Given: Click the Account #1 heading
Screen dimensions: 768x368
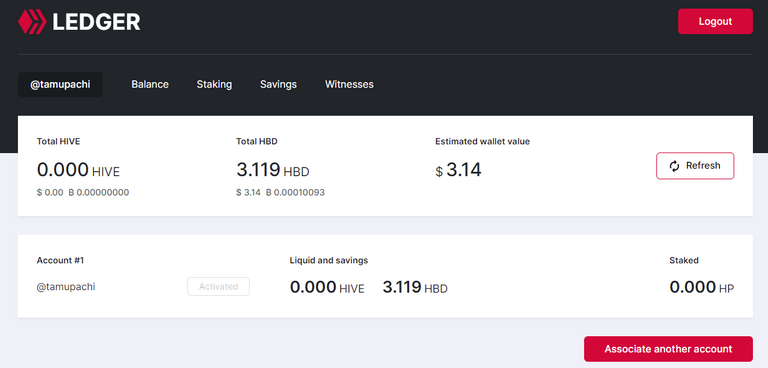Looking at the screenshot, I should [x=60, y=261].
